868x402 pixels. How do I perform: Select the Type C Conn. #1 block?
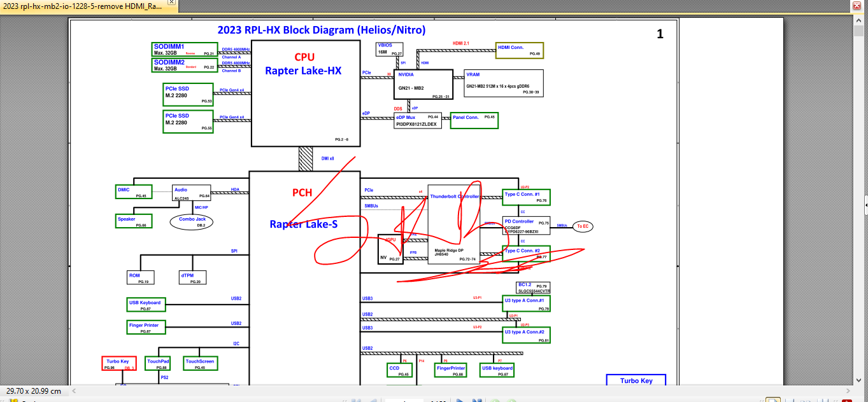tap(526, 197)
